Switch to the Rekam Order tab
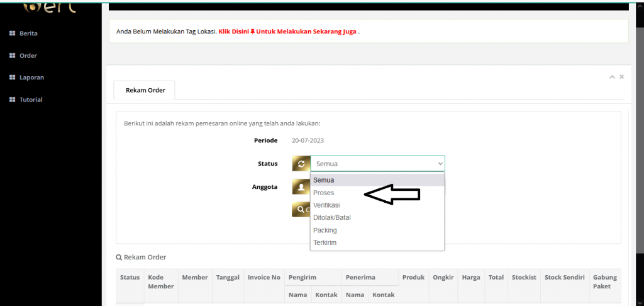The width and height of the screenshot is (644, 306). [x=145, y=90]
